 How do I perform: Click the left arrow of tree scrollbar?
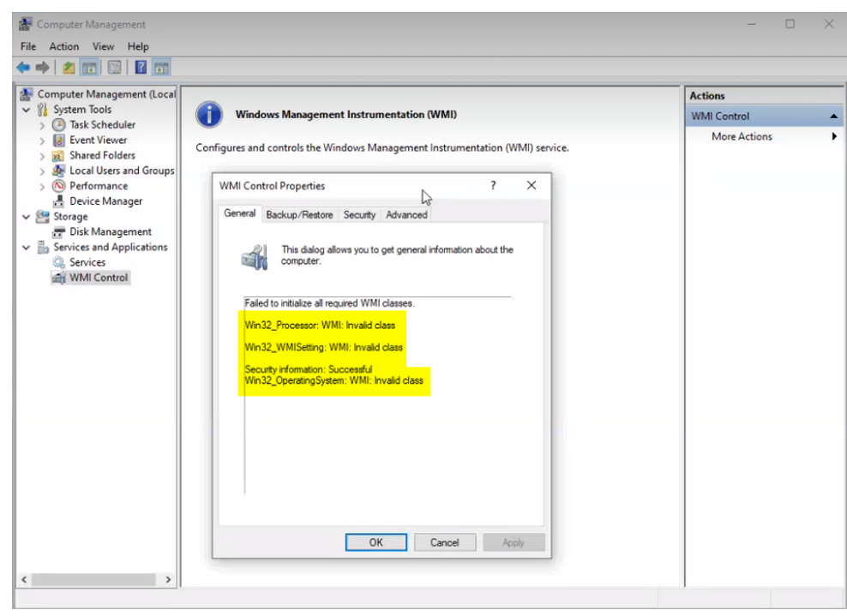click(x=24, y=579)
